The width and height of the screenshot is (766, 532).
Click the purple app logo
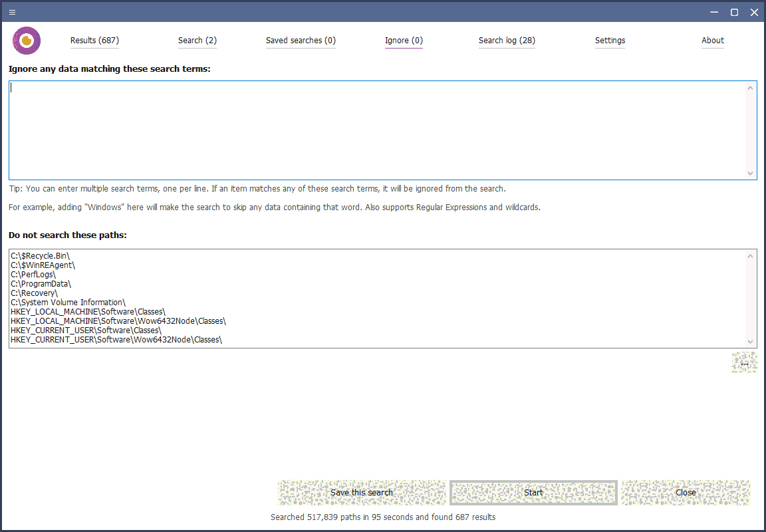pos(27,40)
